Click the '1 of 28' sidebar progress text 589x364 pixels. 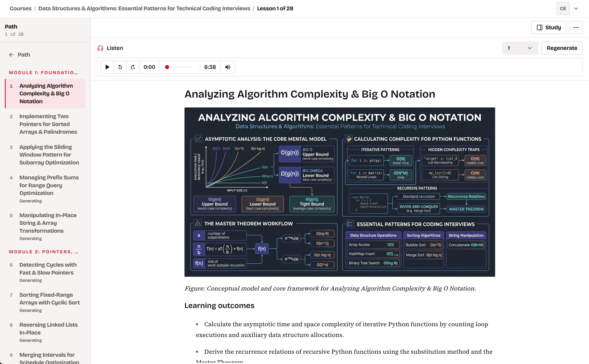pos(14,34)
